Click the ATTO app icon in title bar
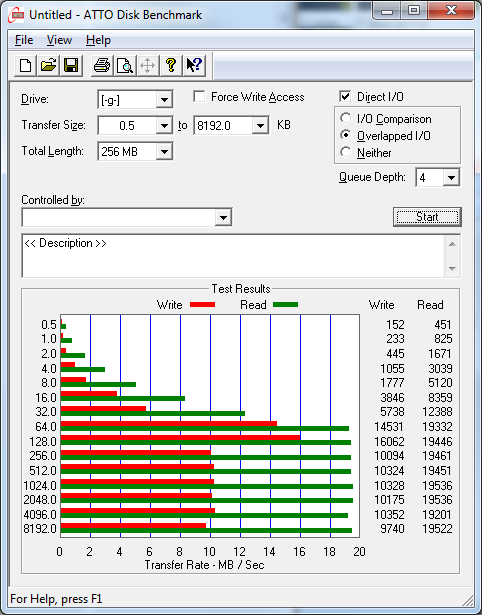 pyautogui.click(x=16, y=15)
